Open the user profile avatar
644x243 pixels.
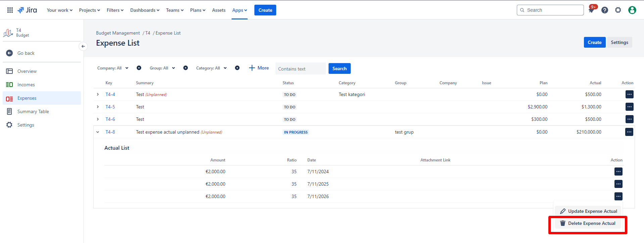[x=632, y=10]
